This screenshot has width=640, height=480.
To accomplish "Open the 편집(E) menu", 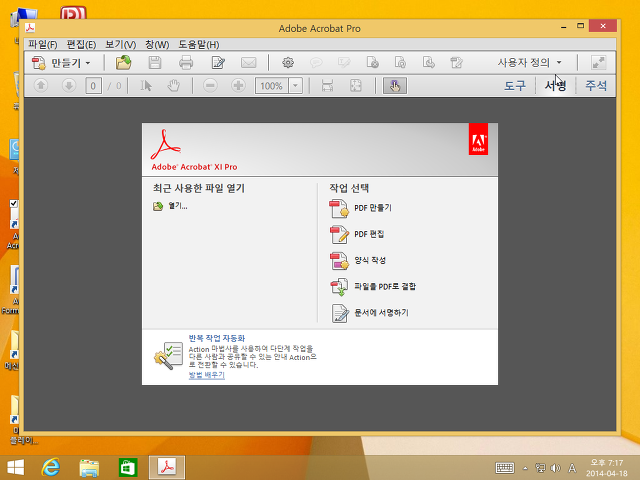I will tap(81, 44).
